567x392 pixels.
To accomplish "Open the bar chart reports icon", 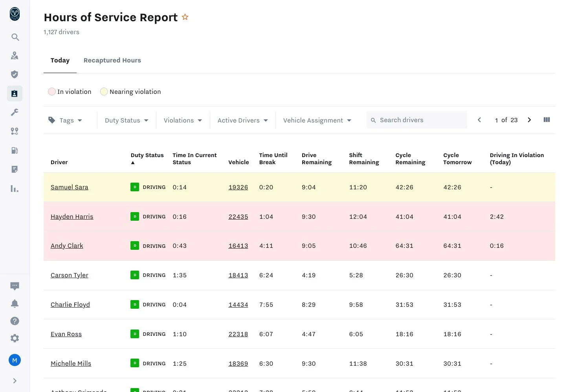I will (x=15, y=189).
